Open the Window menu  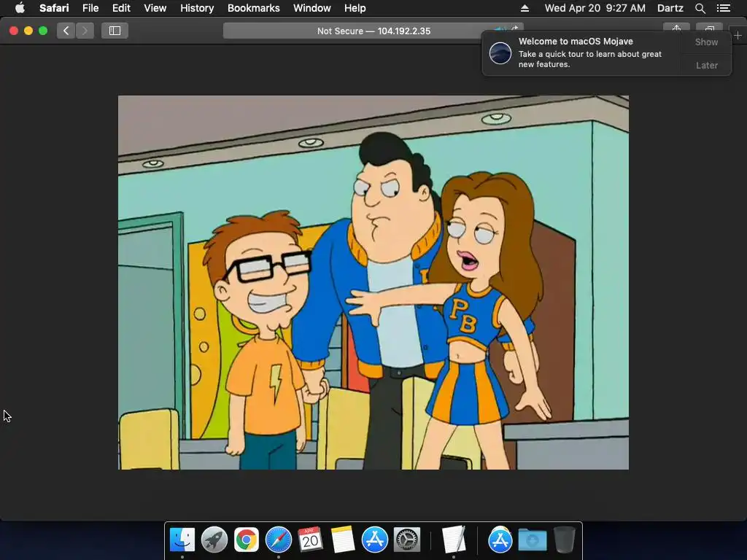[312, 8]
